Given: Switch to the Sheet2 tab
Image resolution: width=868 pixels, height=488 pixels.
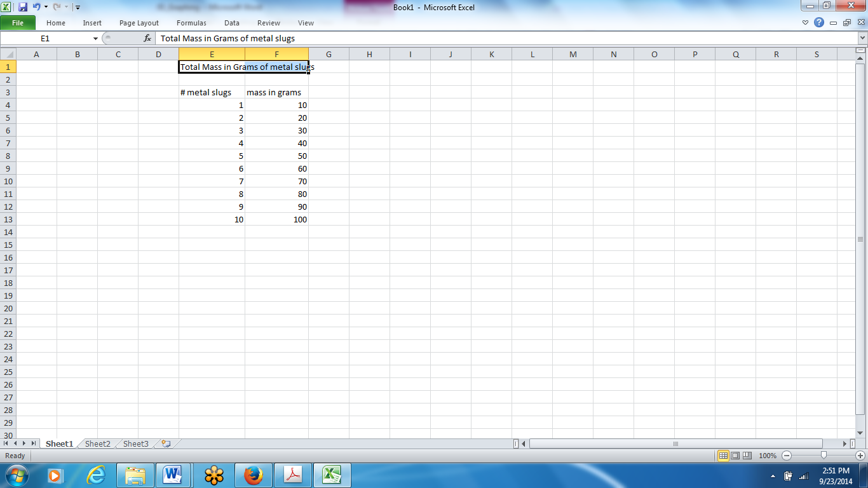Looking at the screenshot, I should pyautogui.click(x=97, y=444).
